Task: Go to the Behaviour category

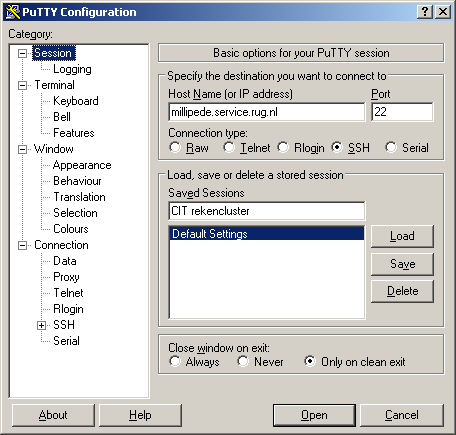Action: pos(77,181)
